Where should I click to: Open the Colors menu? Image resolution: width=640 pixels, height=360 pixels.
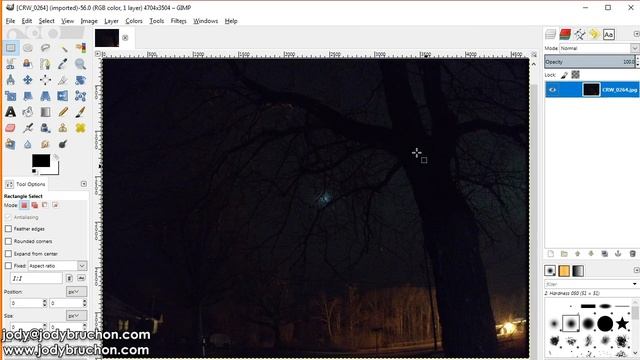[x=134, y=21]
